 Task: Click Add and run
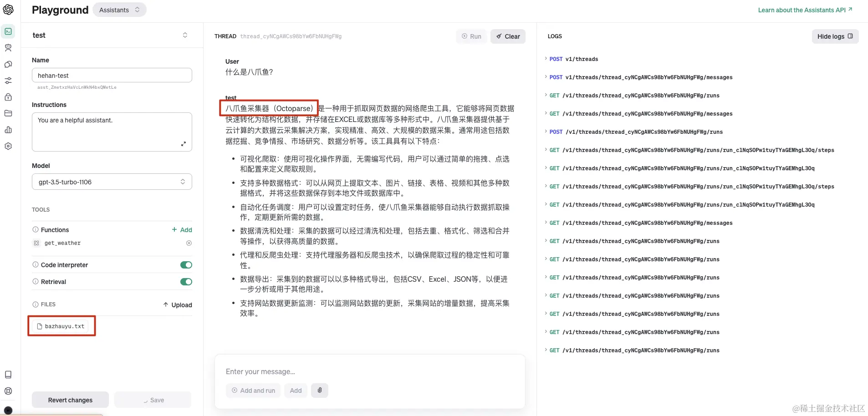253,391
